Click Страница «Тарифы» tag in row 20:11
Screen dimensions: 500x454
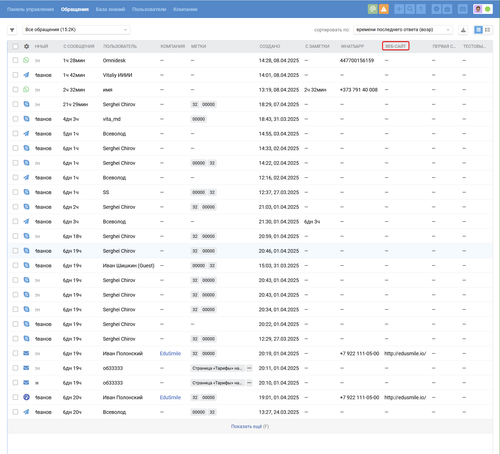pyautogui.click(x=217, y=368)
